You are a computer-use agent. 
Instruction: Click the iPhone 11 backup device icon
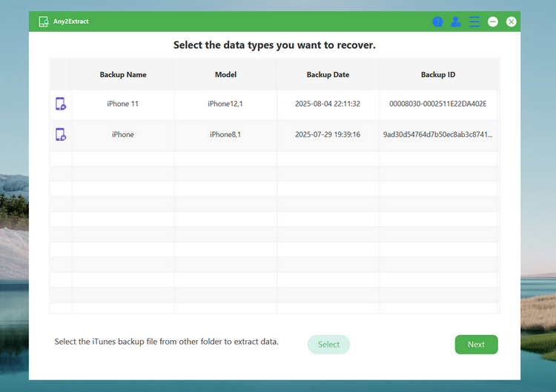(61, 104)
